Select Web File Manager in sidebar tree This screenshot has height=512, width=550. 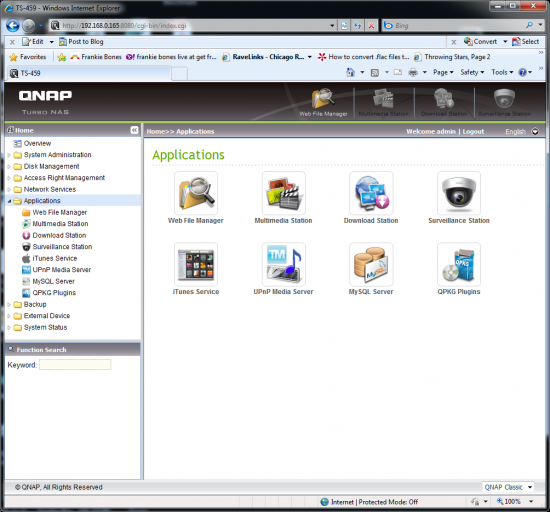point(60,213)
